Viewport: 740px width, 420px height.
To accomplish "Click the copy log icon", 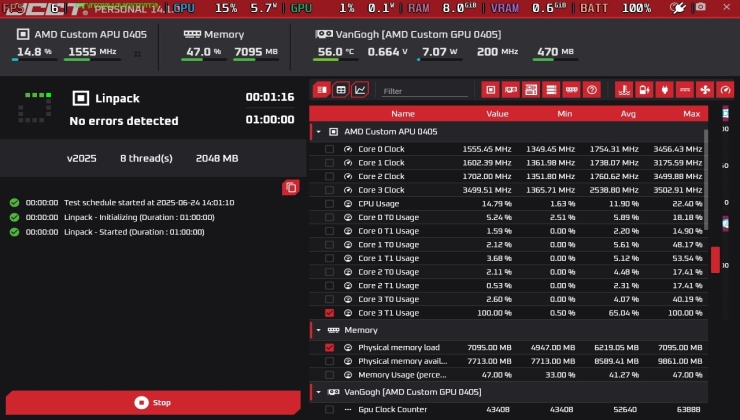I will point(290,187).
